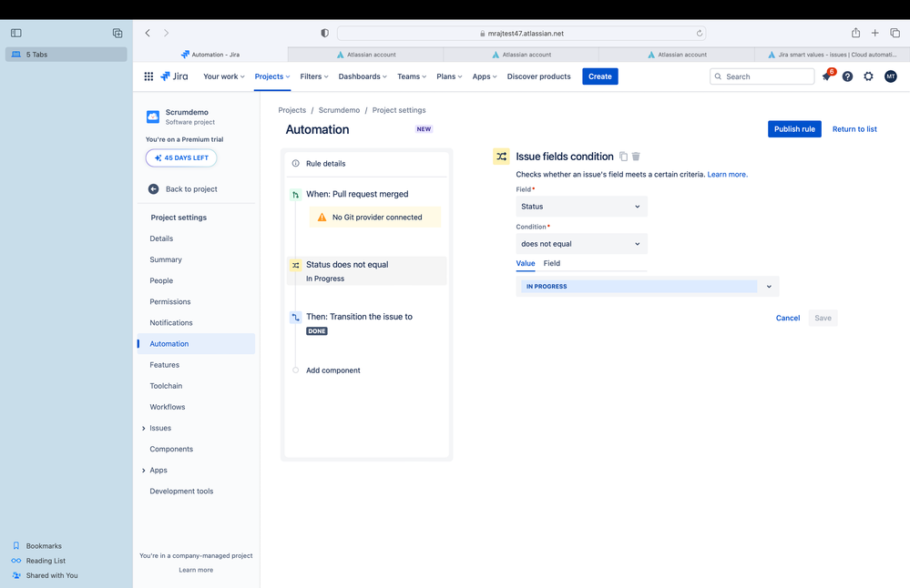
Task: Open the MT profile avatar
Action: pos(890,76)
